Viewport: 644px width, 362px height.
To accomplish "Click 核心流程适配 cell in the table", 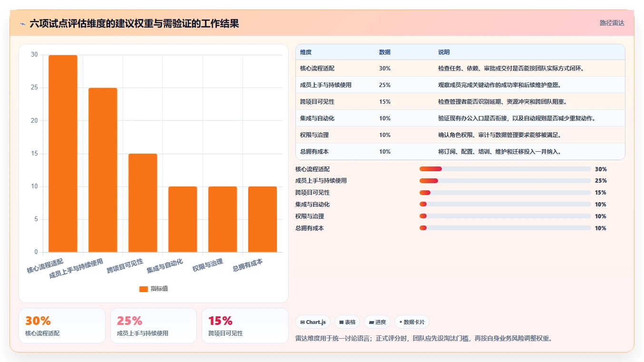I will pyautogui.click(x=317, y=68).
